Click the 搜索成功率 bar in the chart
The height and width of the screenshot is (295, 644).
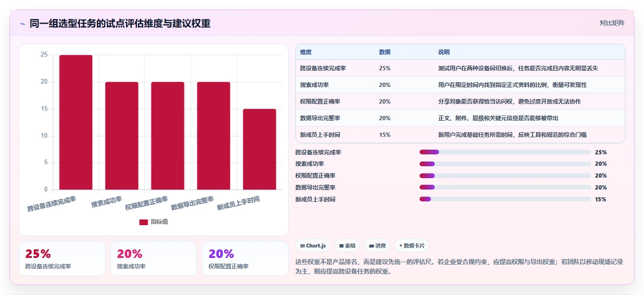pos(122,136)
